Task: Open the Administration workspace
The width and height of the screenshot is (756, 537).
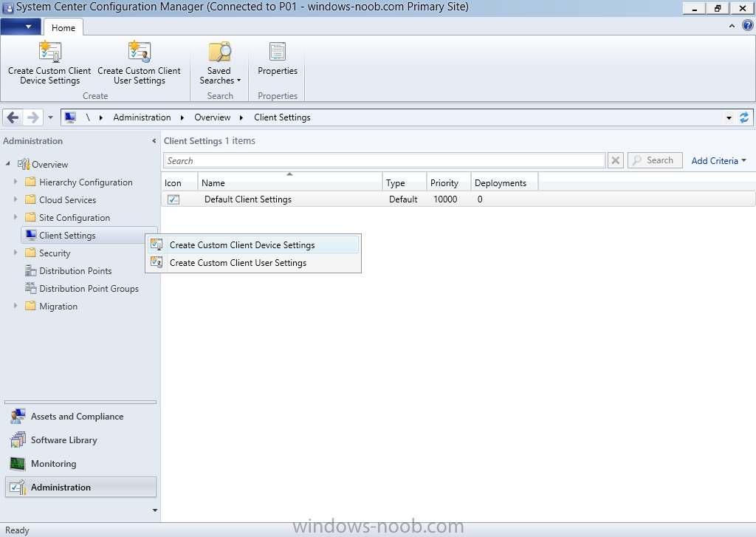Action: coord(80,488)
